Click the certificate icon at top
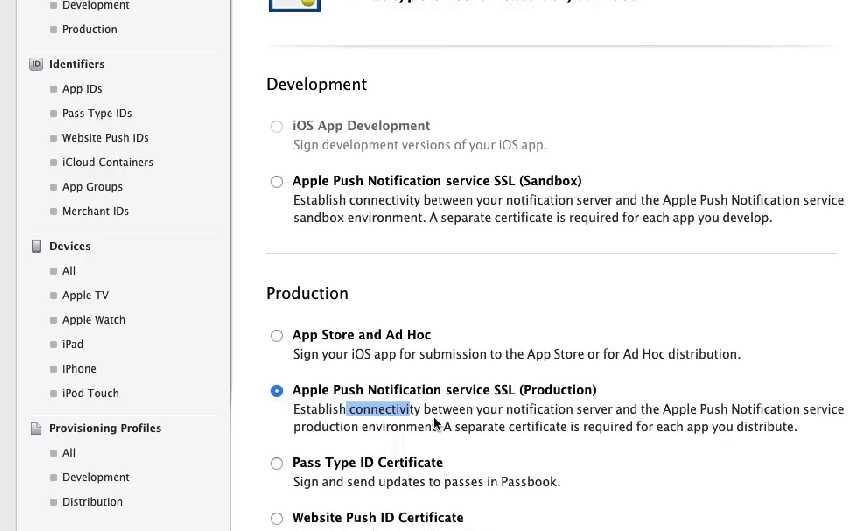The image size is (849, 531). coord(294,5)
